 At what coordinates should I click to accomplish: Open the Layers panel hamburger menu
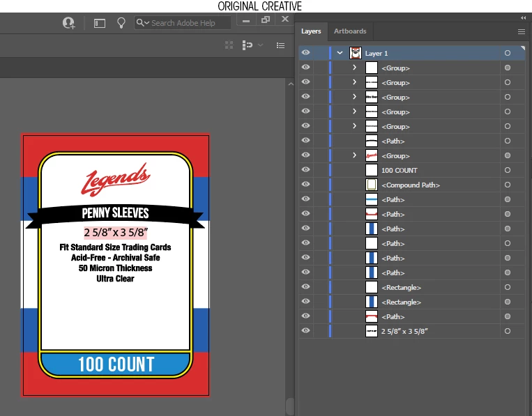(x=522, y=31)
